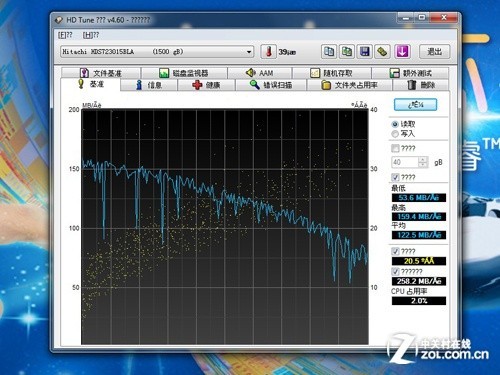This screenshot has height=375, width=500.
Task: Toggle the checkbox above the 40 gB field
Action: click(395, 148)
